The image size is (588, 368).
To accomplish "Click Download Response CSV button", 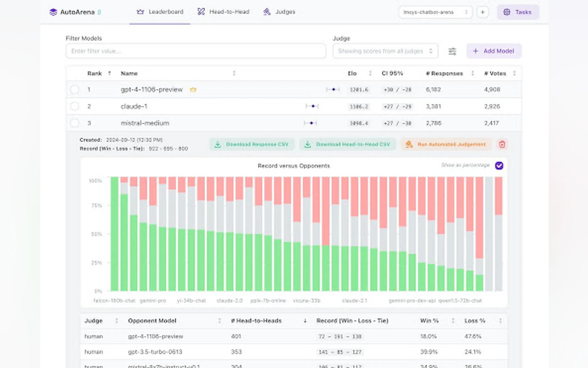I will (252, 144).
